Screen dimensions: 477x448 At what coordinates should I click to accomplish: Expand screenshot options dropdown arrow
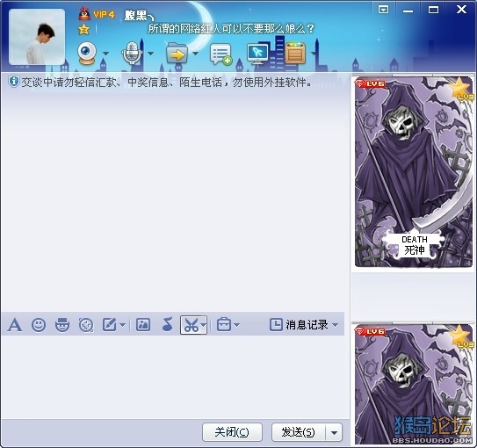point(204,325)
